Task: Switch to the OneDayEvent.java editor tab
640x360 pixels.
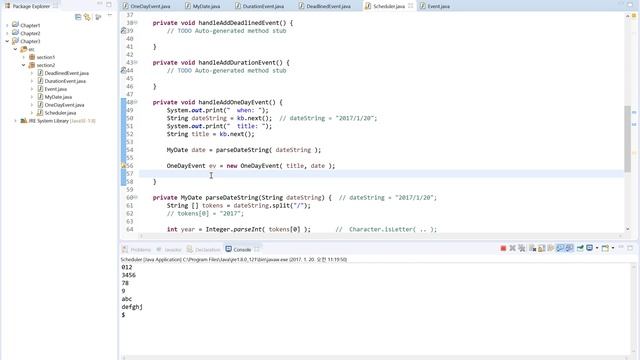Action: (147, 6)
